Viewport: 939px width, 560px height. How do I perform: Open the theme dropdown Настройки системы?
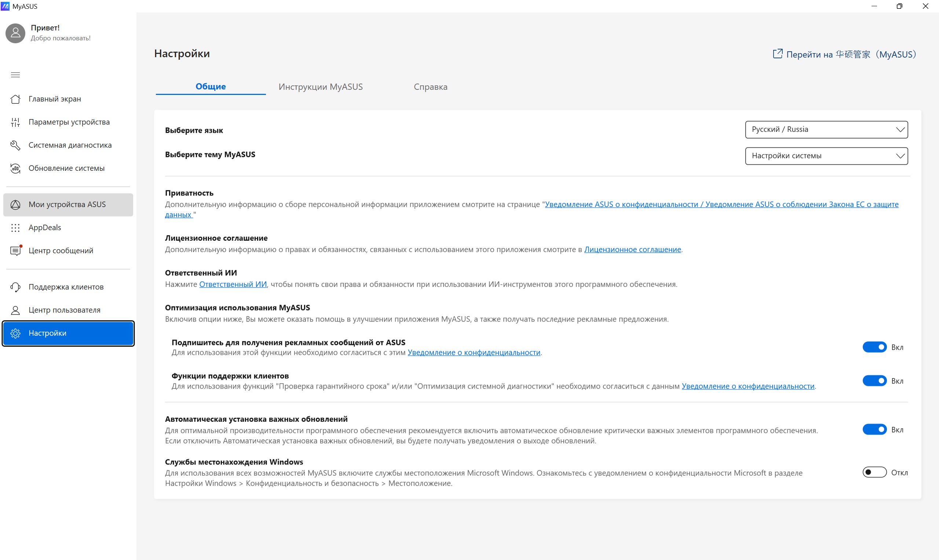tap(826, 156)
